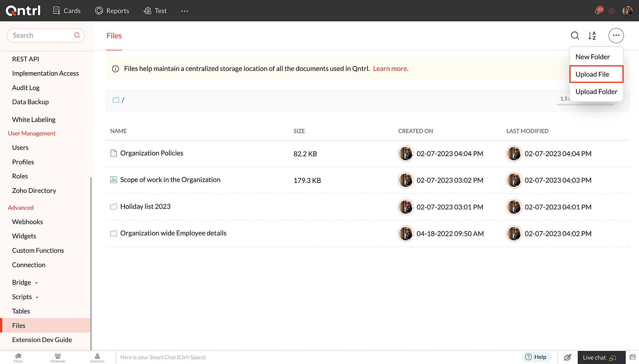Click the compose pencil icon near Live chat
This screenshot has width=639, height=364.
click(x=567, y=357)
